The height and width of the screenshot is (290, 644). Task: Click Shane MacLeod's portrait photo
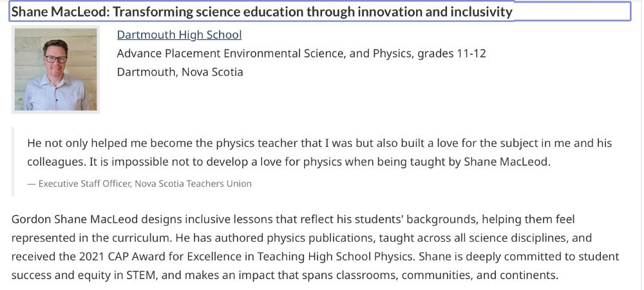[56, 70]
